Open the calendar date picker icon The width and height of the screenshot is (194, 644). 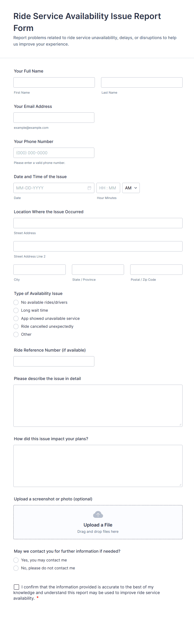pos(90,188)
